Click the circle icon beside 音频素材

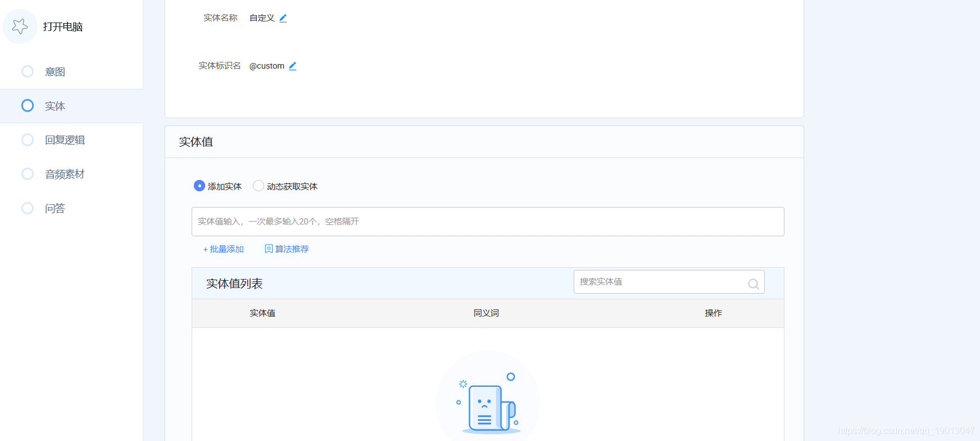[28, 174]
